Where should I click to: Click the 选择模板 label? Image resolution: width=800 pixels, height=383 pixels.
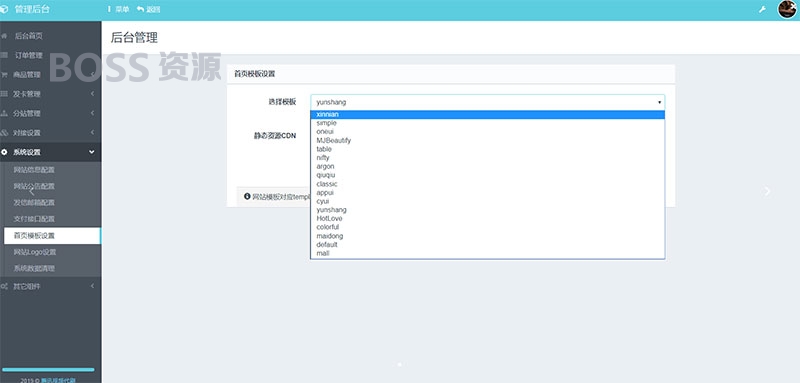click(x=282, y=102)
